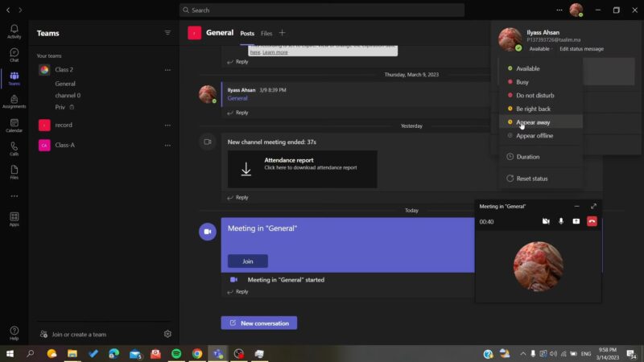Image resolution: width=644 pixels, height=362 pixels.
Task: Set status to Do not disturb
Action: [x=540, y=95]
